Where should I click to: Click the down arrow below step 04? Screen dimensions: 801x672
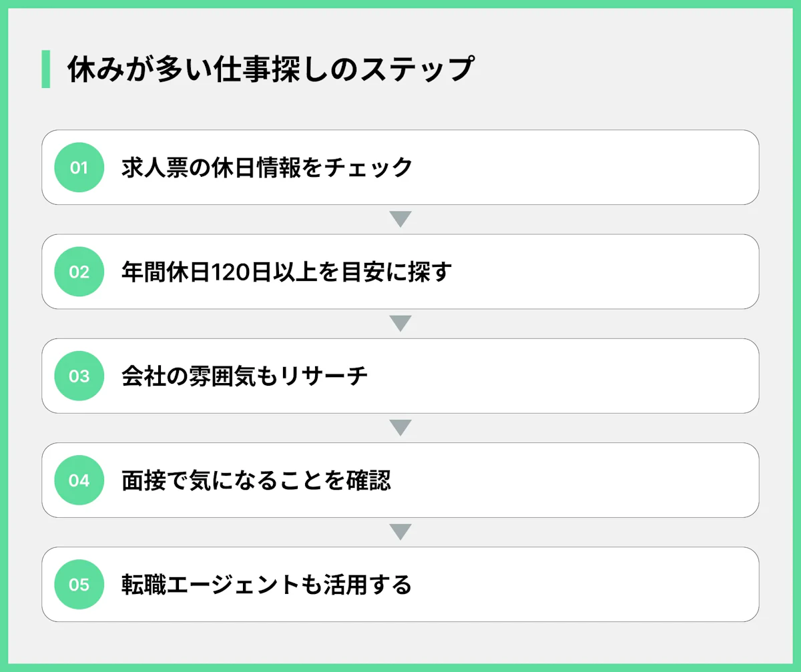pos(400,532)
